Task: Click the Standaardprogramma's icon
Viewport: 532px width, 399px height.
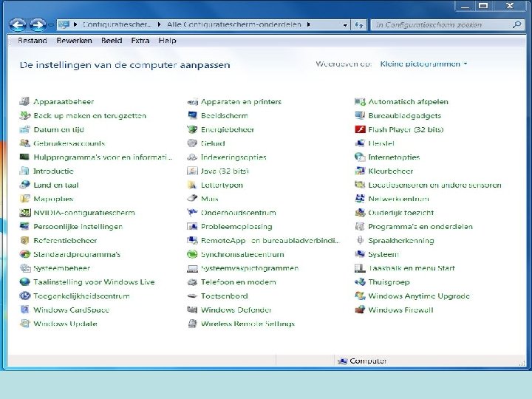Action: (x=24, y=254)
